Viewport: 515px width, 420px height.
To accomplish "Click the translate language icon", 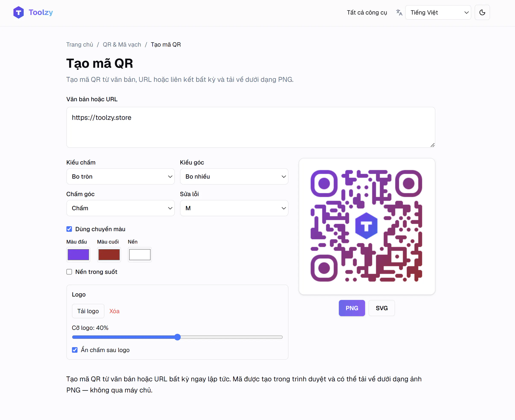I will click(x=399, y=12).
